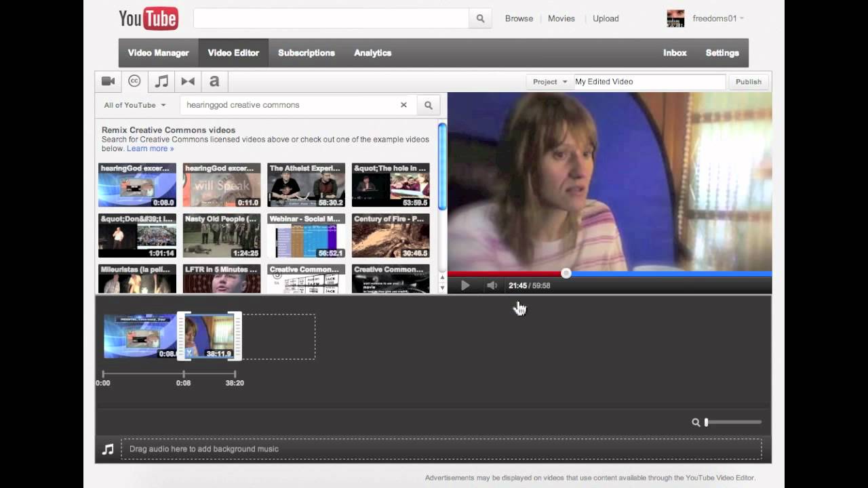This screenshot has height=488, width=868.
Task: Expand the freedoms01 account menu
Action: tap(718, 18)
